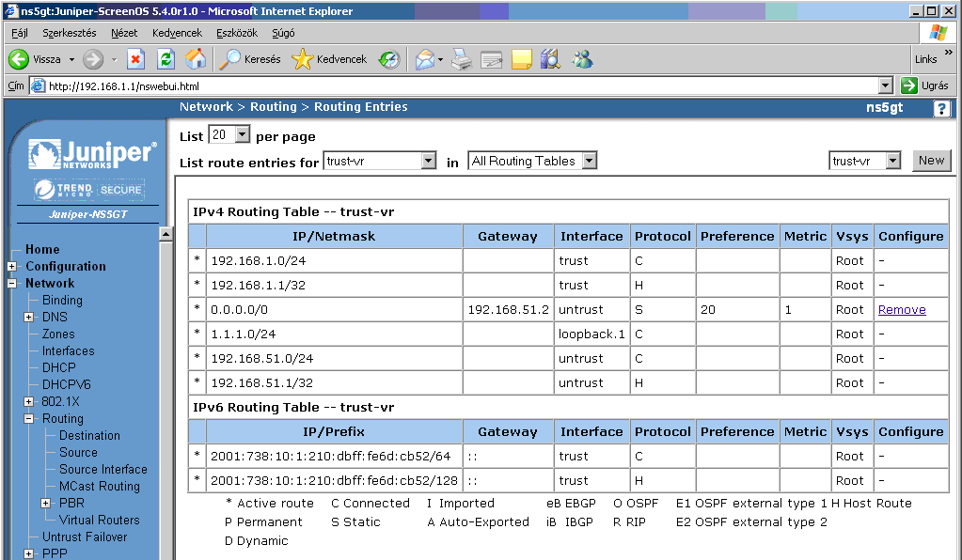Collapse the Routing tree node
This screenshot has width=962, height=560.
click(x=29, y=419)
